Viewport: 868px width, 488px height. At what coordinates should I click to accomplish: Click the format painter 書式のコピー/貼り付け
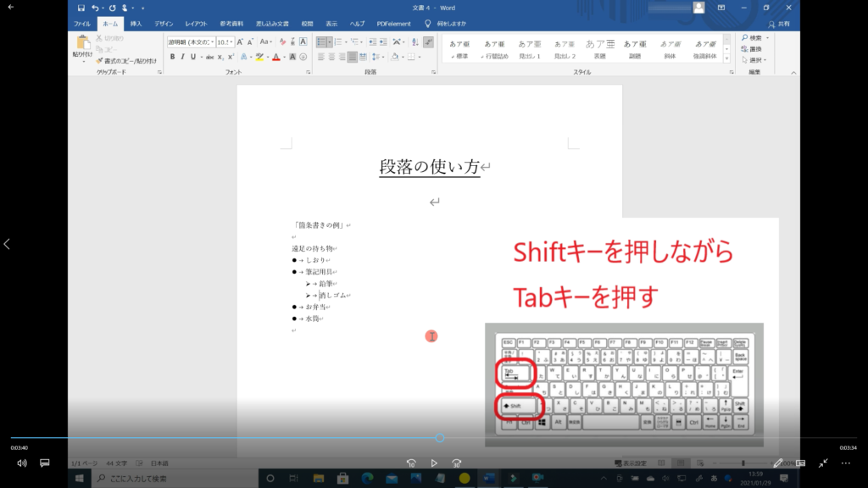pyautogui.click(x=125, y=61)
